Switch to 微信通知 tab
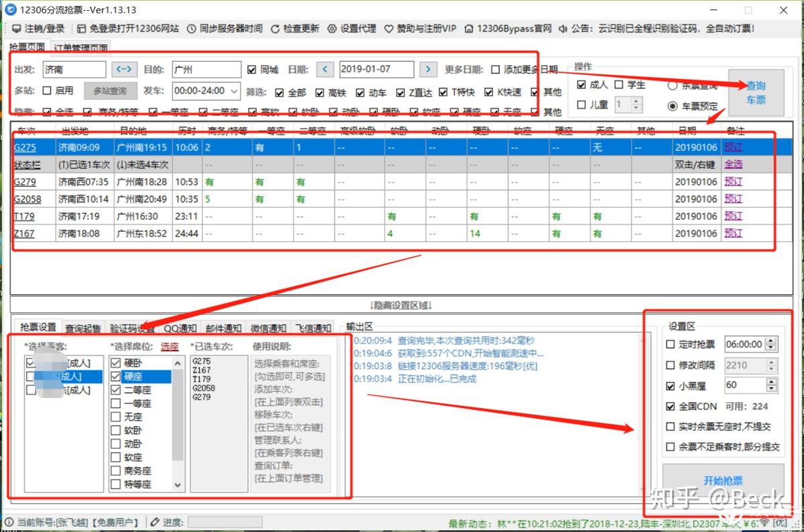Viewport: 804px width, 532px height. pos(269,328)
